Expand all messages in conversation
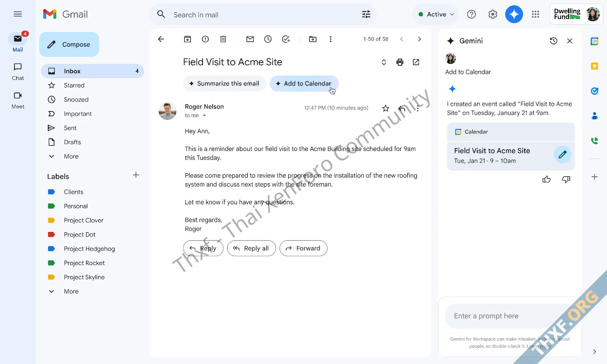 pos(384,62)
